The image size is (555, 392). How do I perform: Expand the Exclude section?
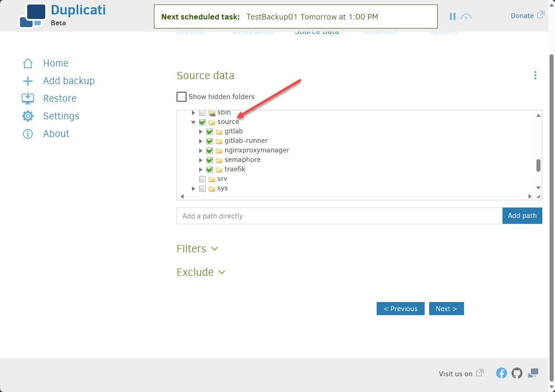(x=201, y=272)
